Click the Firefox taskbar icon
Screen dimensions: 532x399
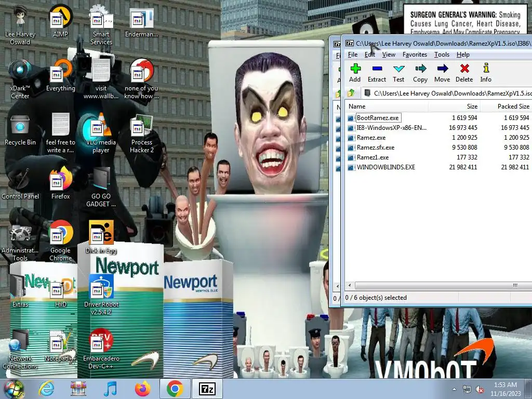point(143,389)
